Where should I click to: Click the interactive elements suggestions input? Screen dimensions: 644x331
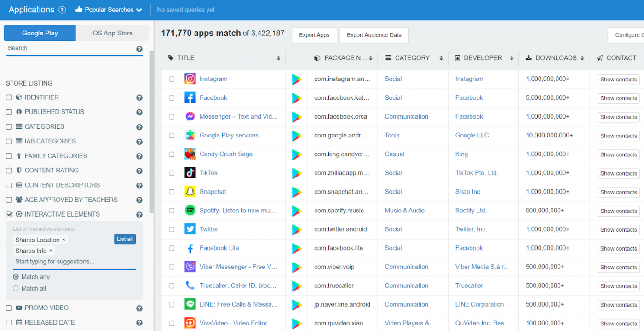(74, 262)
